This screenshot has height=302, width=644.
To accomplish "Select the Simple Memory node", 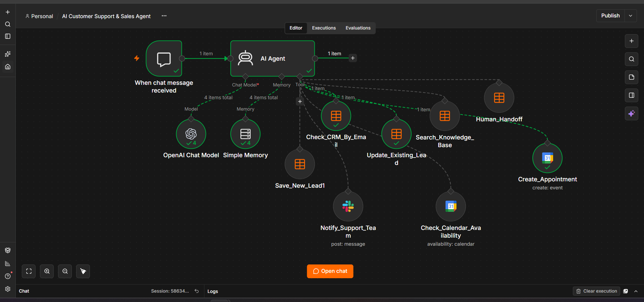I will click(x=245, y=134).
